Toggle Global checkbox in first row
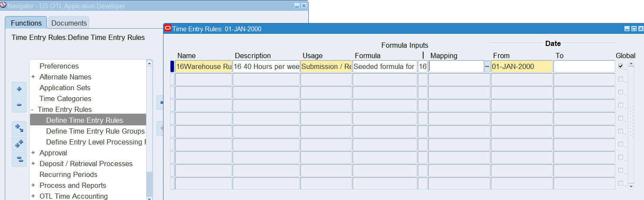Screen dimensions: 644x200 click(621, 66)
